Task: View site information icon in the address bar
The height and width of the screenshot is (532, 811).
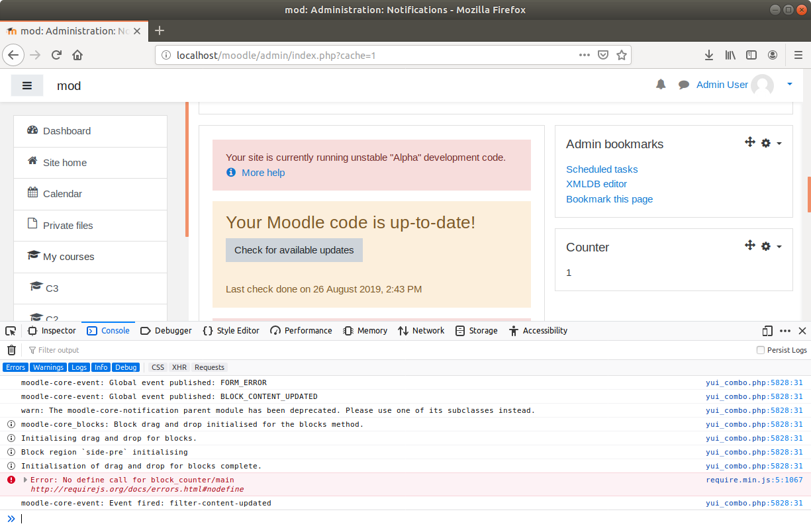Action: [x=166, y=55]
